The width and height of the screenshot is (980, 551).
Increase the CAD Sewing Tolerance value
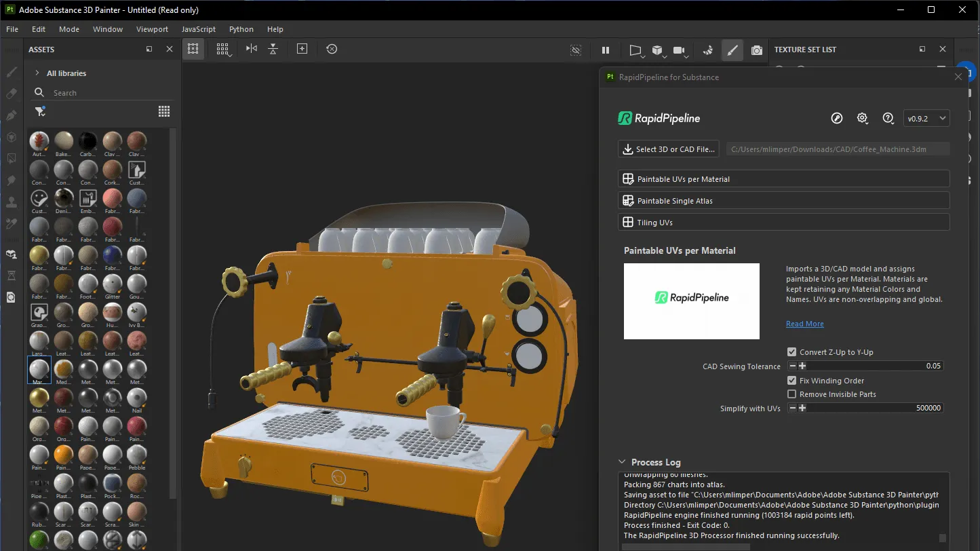(x=802, y=366)
